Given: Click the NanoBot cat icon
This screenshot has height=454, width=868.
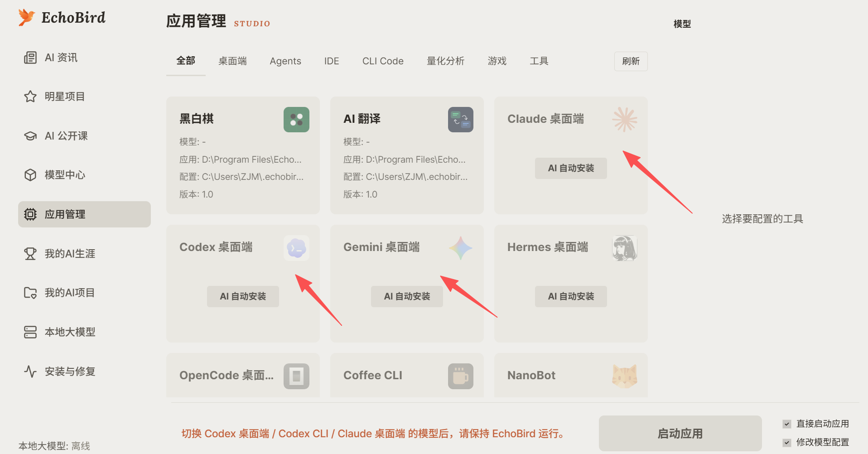Looking at the screenshot, I should tap(625, 376).
